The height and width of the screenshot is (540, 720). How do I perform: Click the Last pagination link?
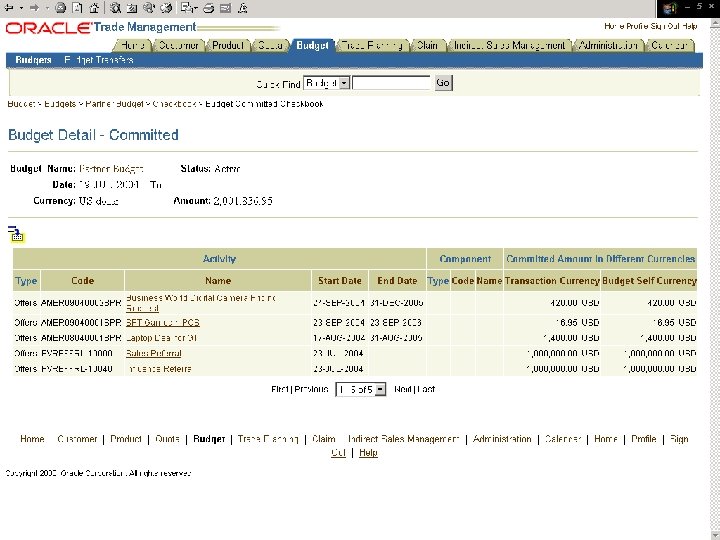pyautogui.click(x=426, y=389)
